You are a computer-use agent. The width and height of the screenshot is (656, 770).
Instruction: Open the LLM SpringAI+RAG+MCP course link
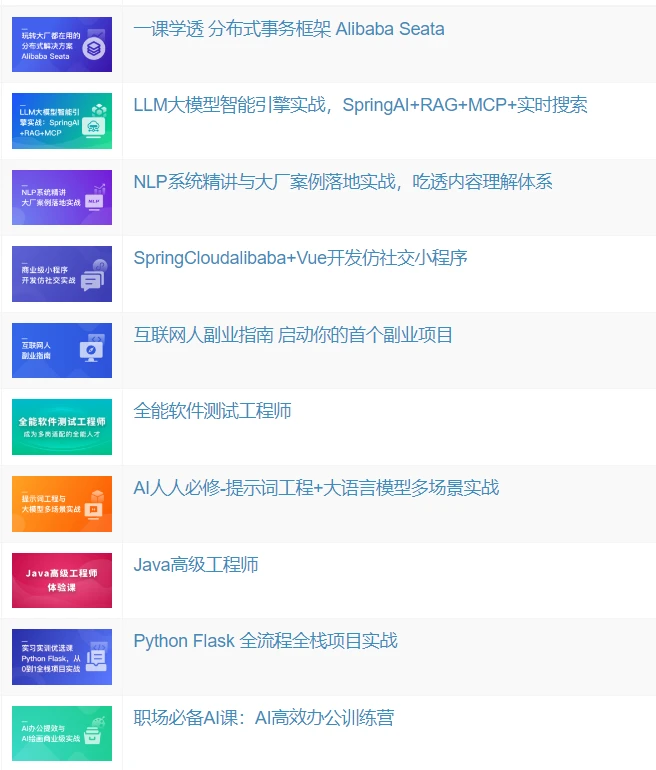(x=360, y=105)
